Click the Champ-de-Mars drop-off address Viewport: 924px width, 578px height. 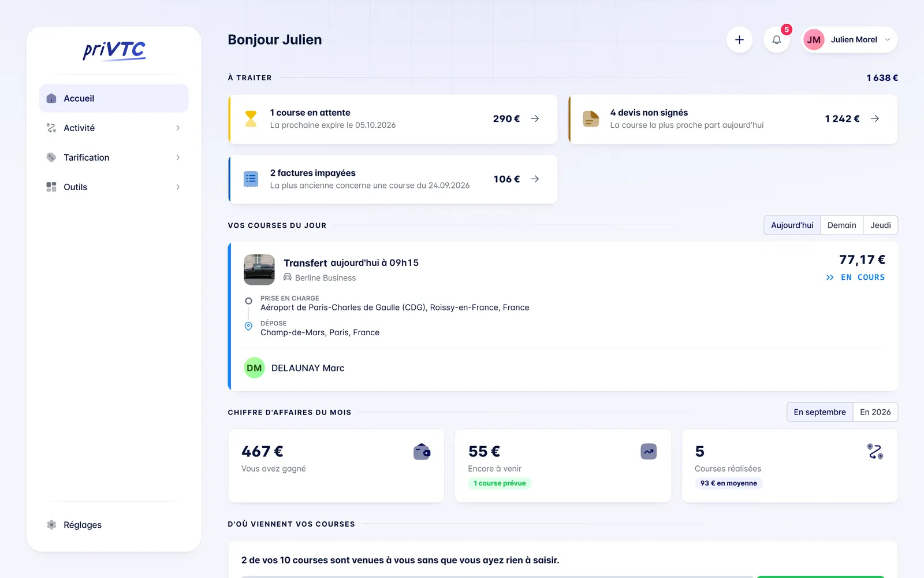pyautogui.click(x=320, y=332)
